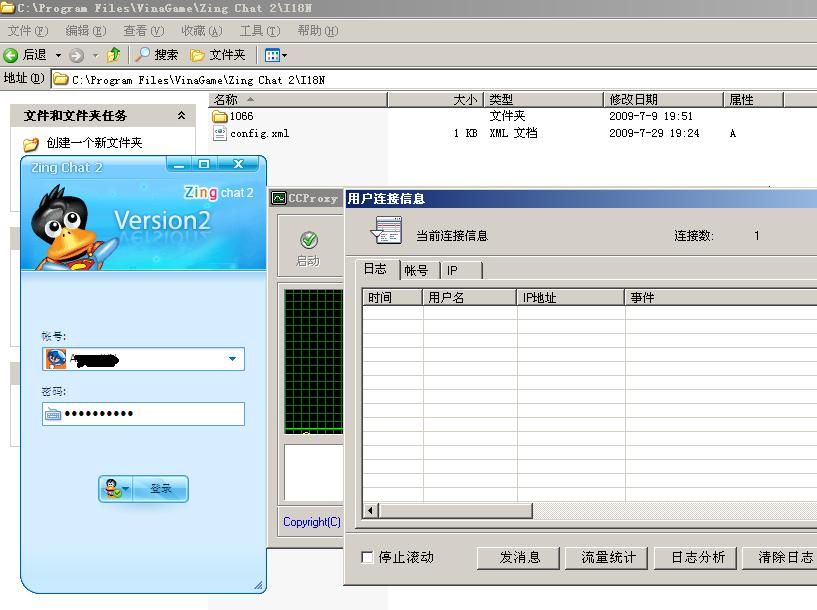Click the log table horizontal scrollbar thumb
817x610 pixels.
pyautogui.click(x=455, y=511)
